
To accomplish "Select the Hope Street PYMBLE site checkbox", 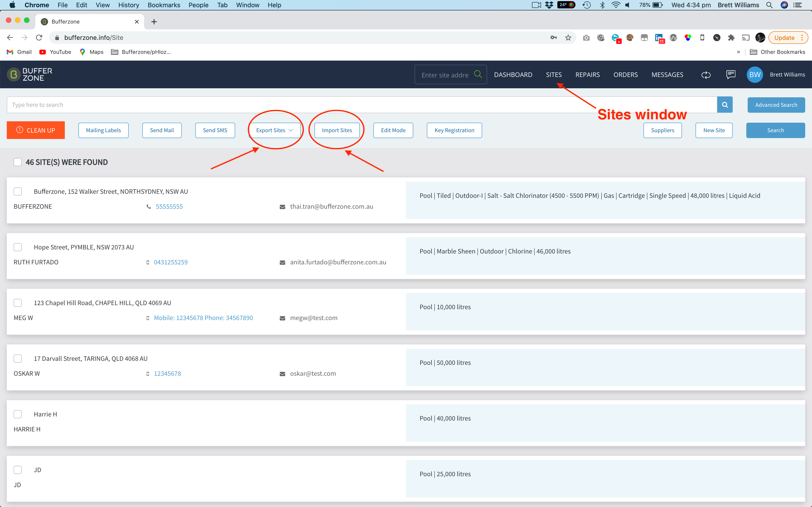I will [x=18, y=247].
